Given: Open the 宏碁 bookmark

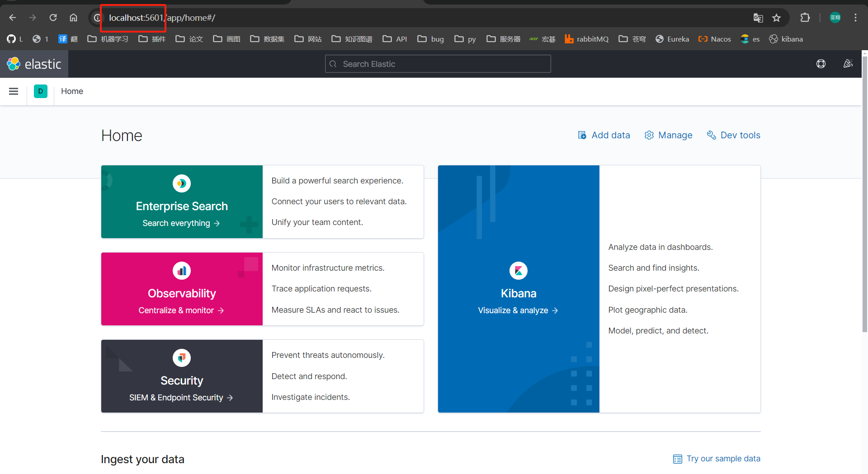Looking at the screenshot, I should [542, 39].
